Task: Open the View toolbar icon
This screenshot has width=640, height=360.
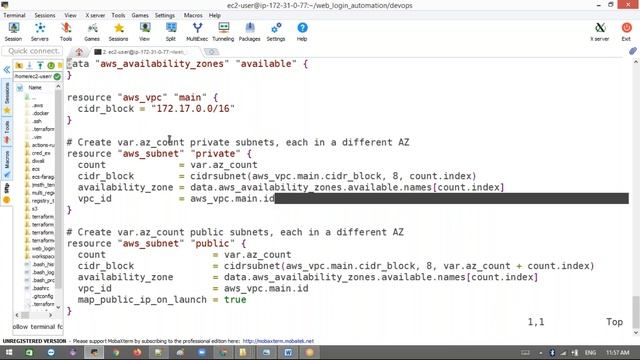Action: (144, 31)
